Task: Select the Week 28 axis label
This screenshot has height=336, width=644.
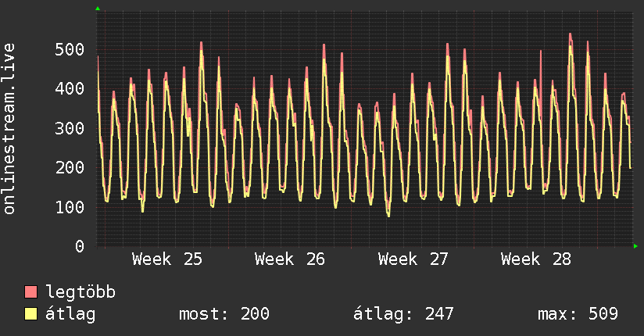Action: 536,259
